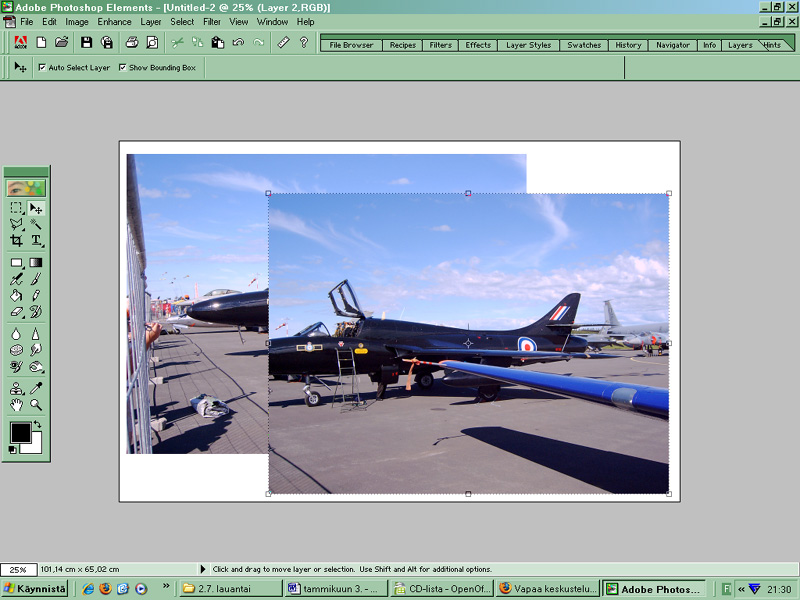Select the Sponge tool
Viewport: 800px width, 600px height.
(16, 350)
